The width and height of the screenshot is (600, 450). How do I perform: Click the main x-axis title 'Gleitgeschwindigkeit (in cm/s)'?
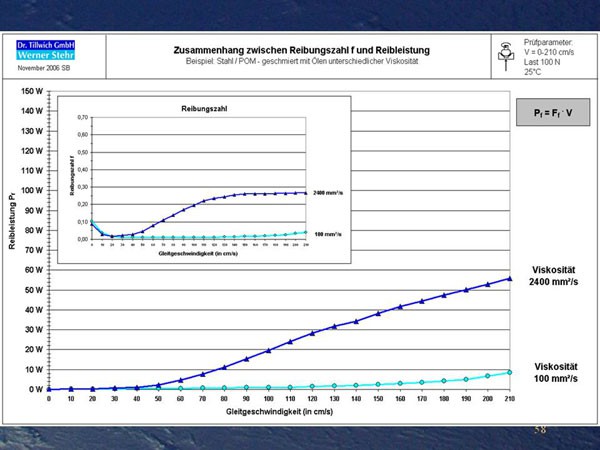[x=279, y=412]
